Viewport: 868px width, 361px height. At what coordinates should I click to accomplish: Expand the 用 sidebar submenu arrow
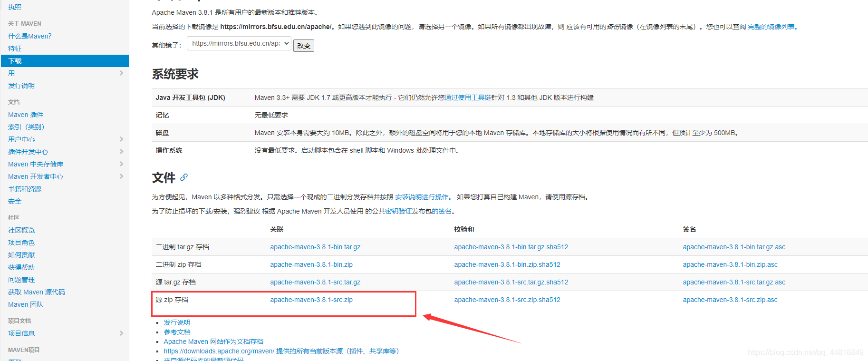tap(121, 73)
